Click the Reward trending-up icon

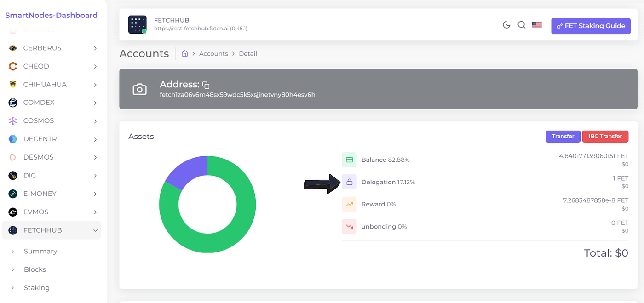(349, 204)
